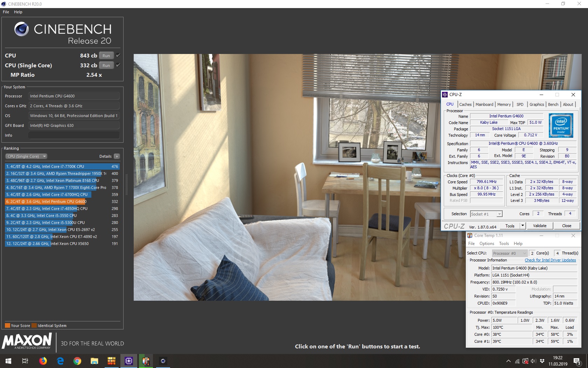Click the Intel Pentium inside logo in CPU-Z
The height and width of the screenshot is (368, 588).
(x=561, y=125)
